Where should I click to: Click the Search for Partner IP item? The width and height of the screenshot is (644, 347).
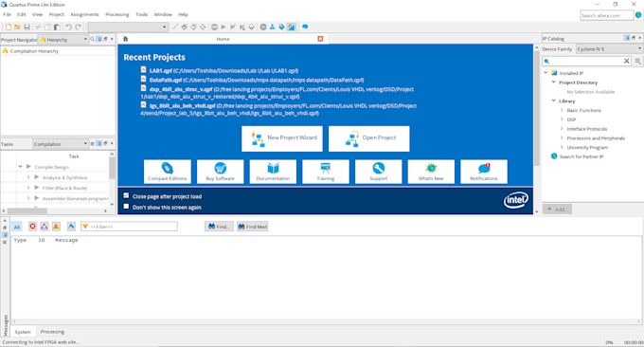pos(581,156)
